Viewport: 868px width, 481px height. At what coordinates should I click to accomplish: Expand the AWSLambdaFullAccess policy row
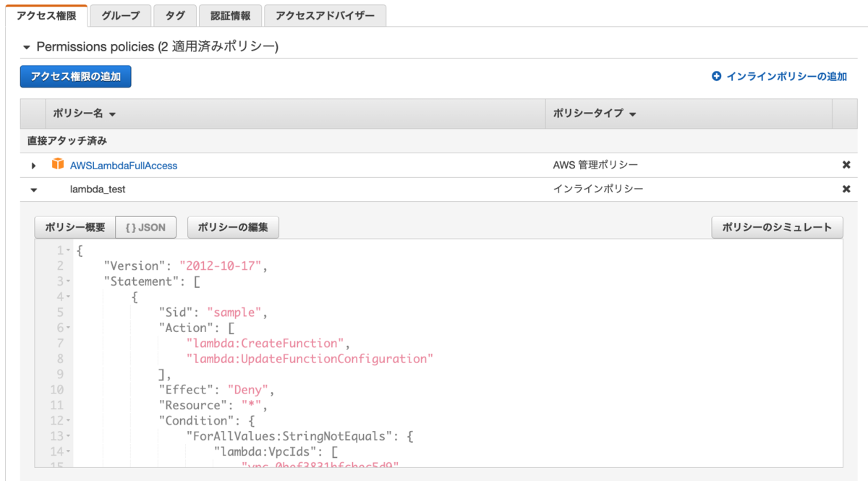click(x=33, y=166)
